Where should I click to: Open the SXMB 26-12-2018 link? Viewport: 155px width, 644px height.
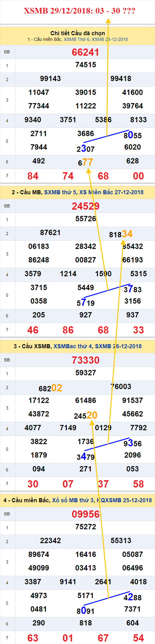pyautogui.click(x=118, y=346)
